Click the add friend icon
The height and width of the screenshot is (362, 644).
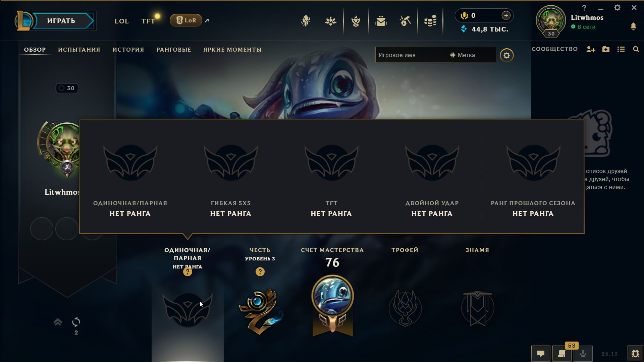tap(591, 49)
